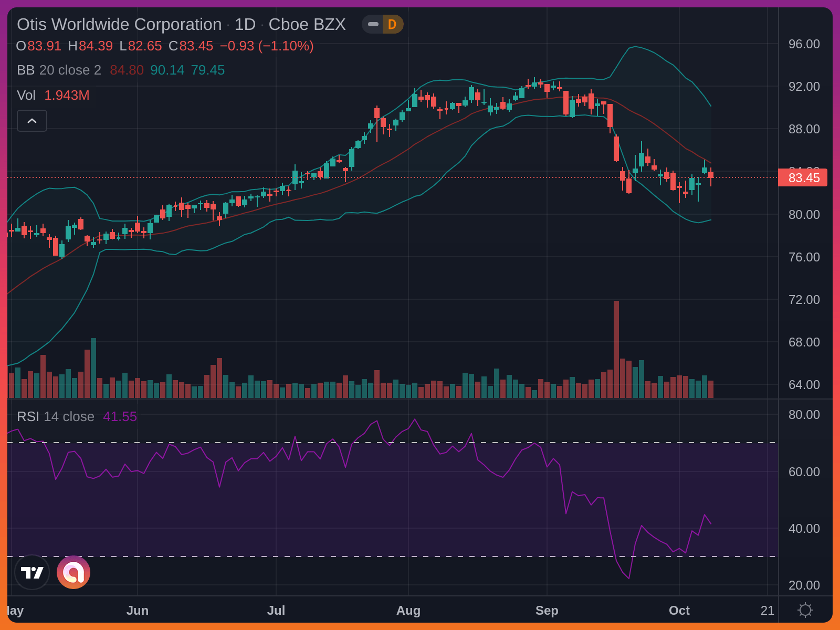Click the BB basis value 84.80

click(x=127, y=70)
